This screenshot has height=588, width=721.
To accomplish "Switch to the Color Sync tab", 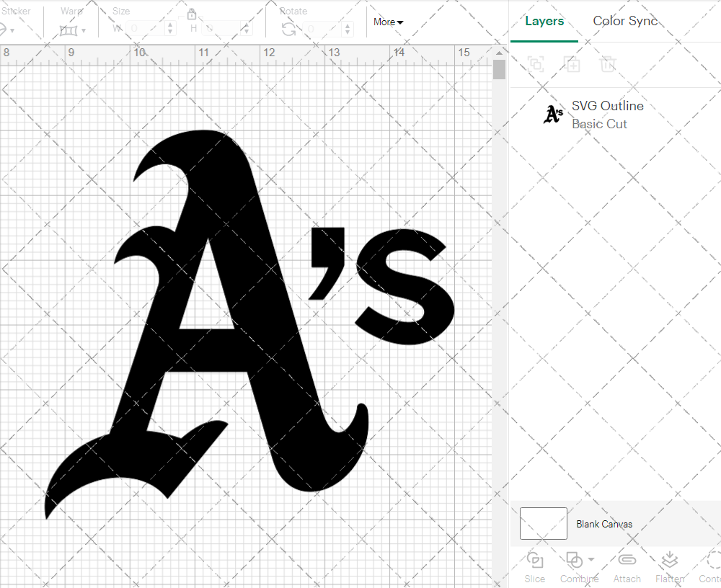I will (625, 21).
